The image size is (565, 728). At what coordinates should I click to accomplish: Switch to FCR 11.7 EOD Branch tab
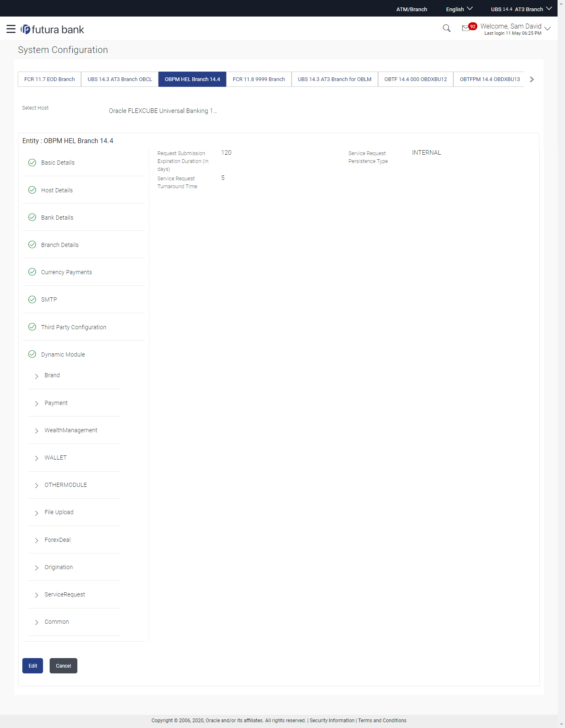tap(50, 79)
